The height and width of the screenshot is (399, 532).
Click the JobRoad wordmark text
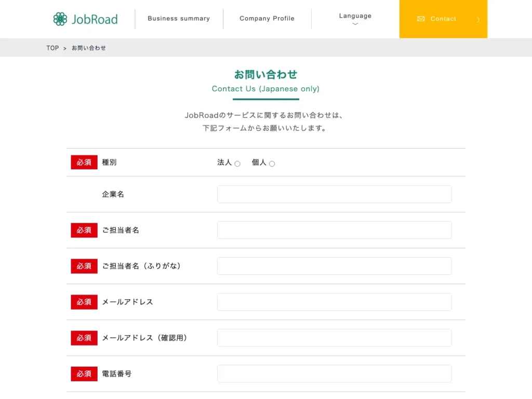(x=95, y=19)
